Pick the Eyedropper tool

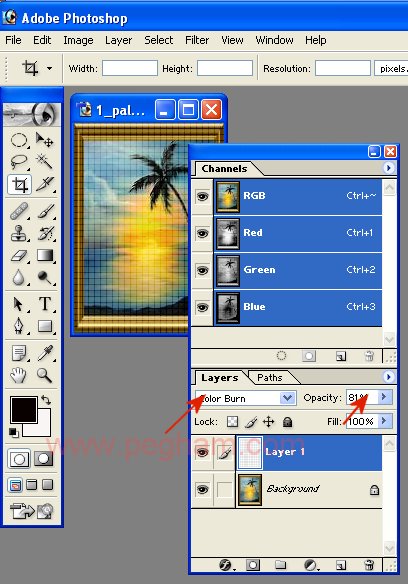(x=45, y=353)
